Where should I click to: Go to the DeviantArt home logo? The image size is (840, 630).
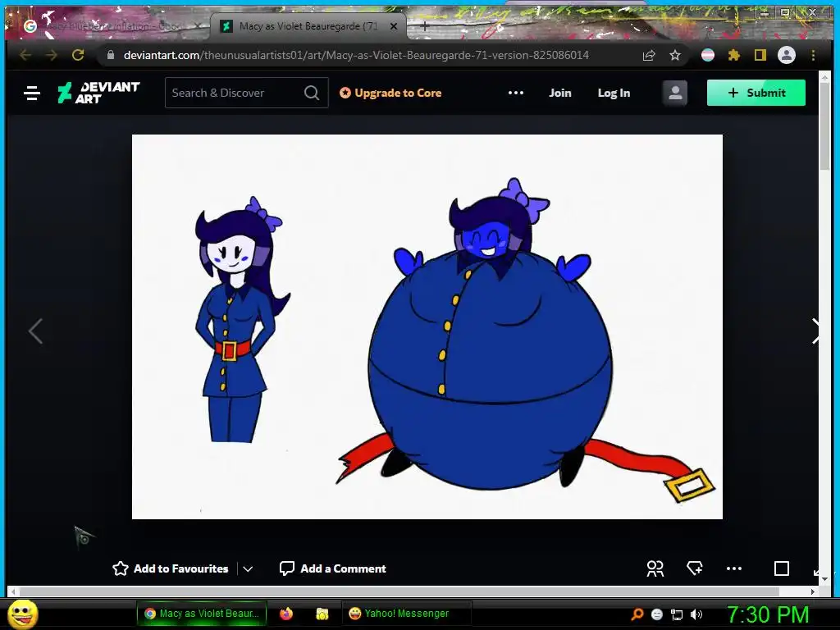click(x=99, y=93)
